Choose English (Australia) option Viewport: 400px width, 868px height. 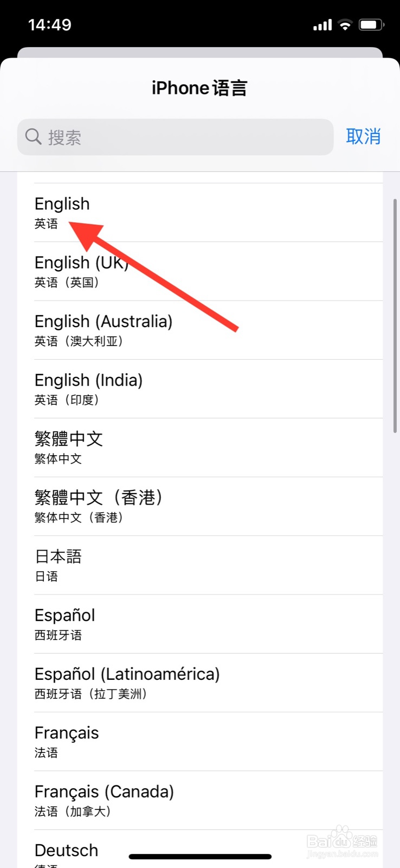pyautogui.click(x=200, y=330)
